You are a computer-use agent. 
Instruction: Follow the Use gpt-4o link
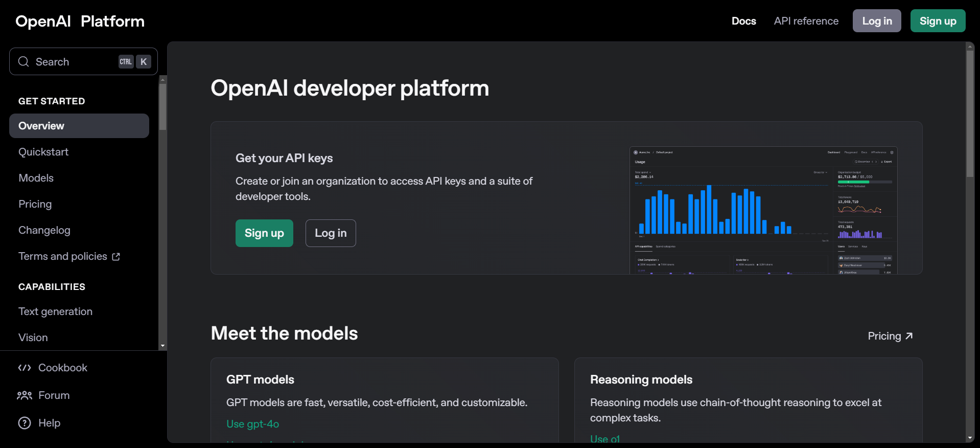(x=252, y=424)
